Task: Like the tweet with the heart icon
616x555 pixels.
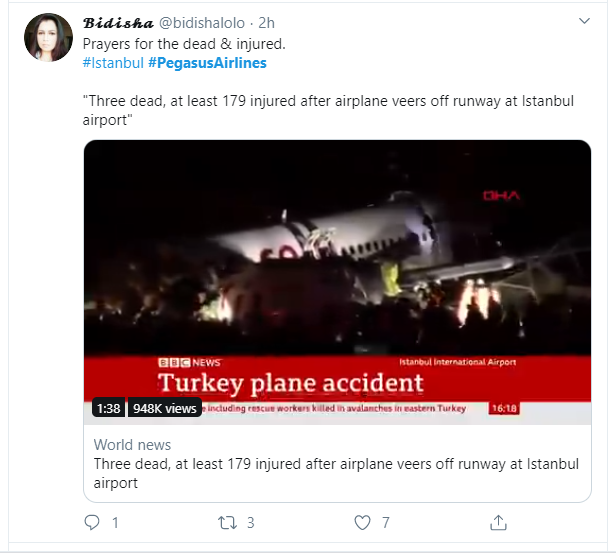Action: [x=362, y=522]
